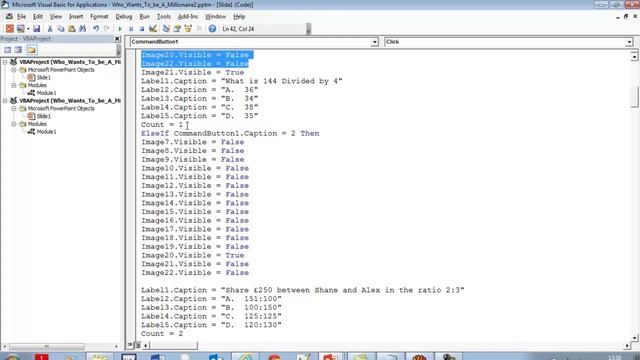The width and height of the screenshot is (640, 360).
Task: Open the Tools menu
Action: pos(164,17)
